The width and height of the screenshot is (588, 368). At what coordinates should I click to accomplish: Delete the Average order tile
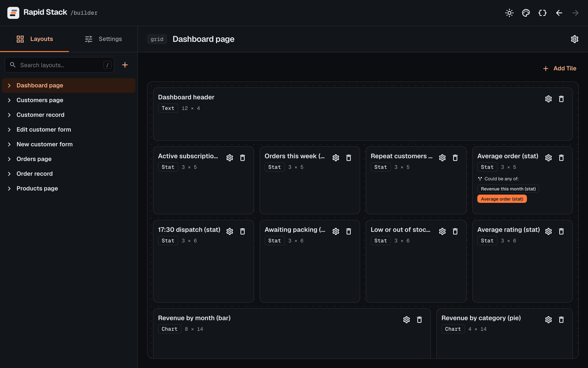pos(561,158)
